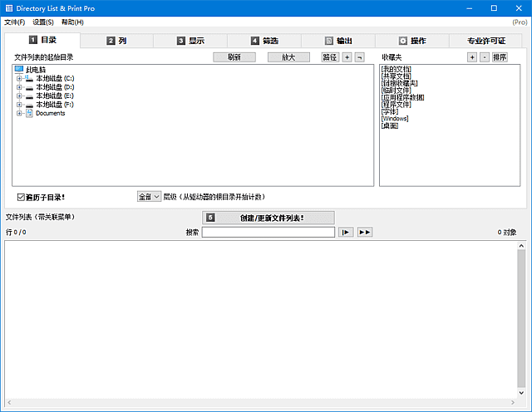The image size is (532, 412).
Task: Expand the Documents tree node
Action: click(x=18, y=114)
